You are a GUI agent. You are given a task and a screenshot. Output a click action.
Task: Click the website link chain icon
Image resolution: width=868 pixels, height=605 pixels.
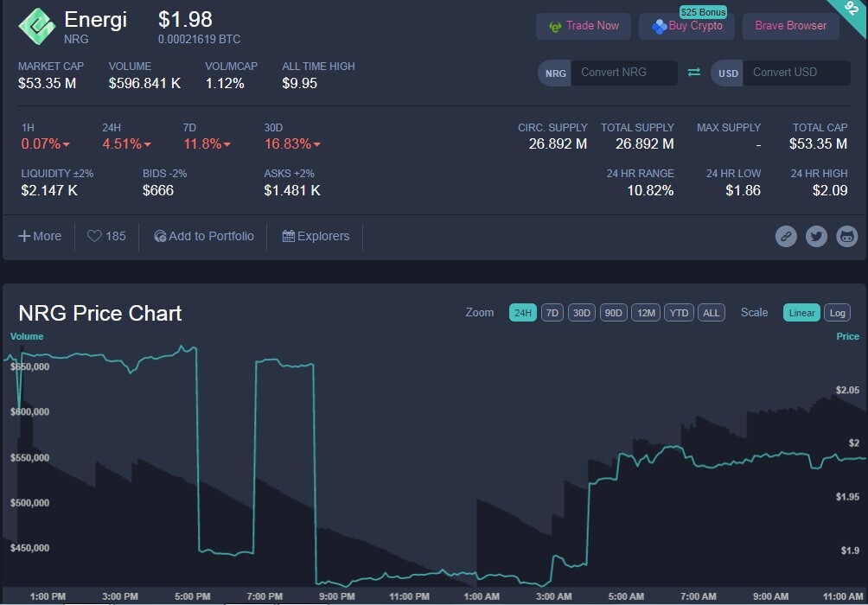coord(786,236)
